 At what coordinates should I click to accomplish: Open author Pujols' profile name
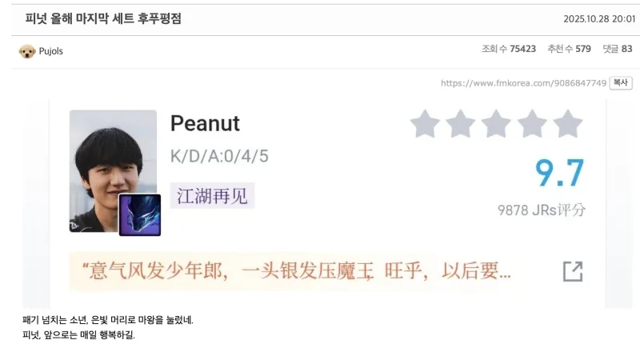[50, 51]
